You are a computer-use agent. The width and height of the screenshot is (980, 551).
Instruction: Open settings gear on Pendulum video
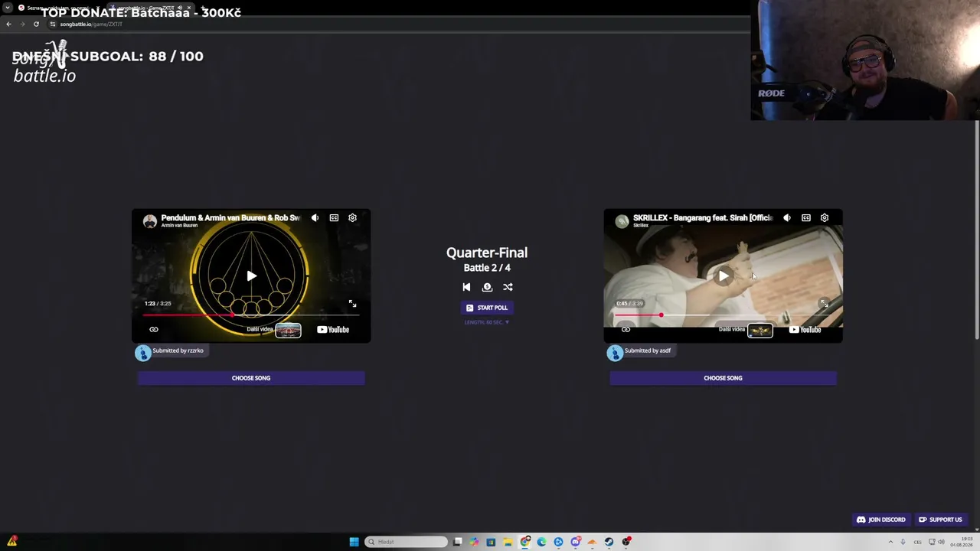tap(352, 218)
